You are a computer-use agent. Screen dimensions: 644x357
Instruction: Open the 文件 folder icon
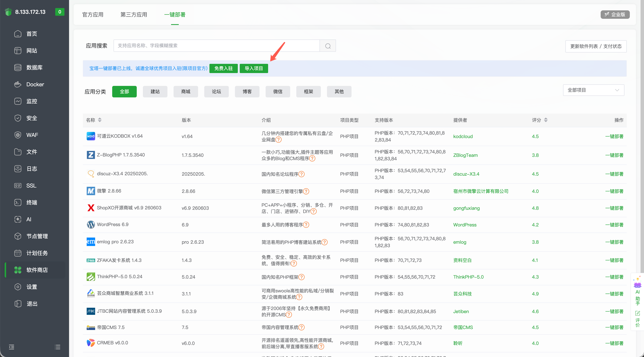coord(18,152)
